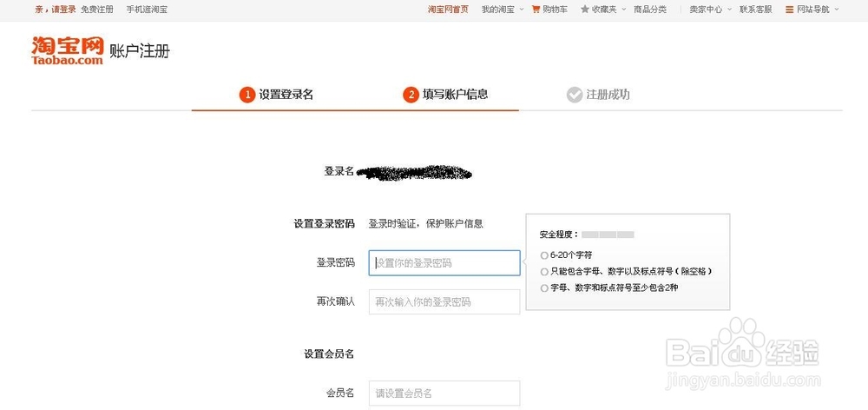This screenshot has width=868, height=410.
Task: Expand 网站导航 dropdown arrow
Action: pos(836,10)
